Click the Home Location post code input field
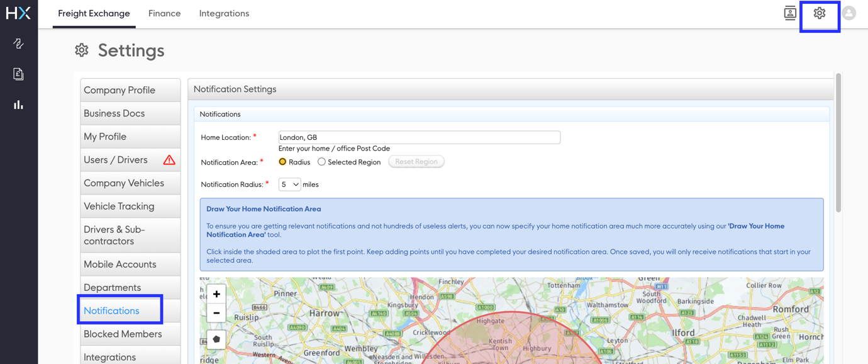 pyautogui.click(x=419, y=137)
